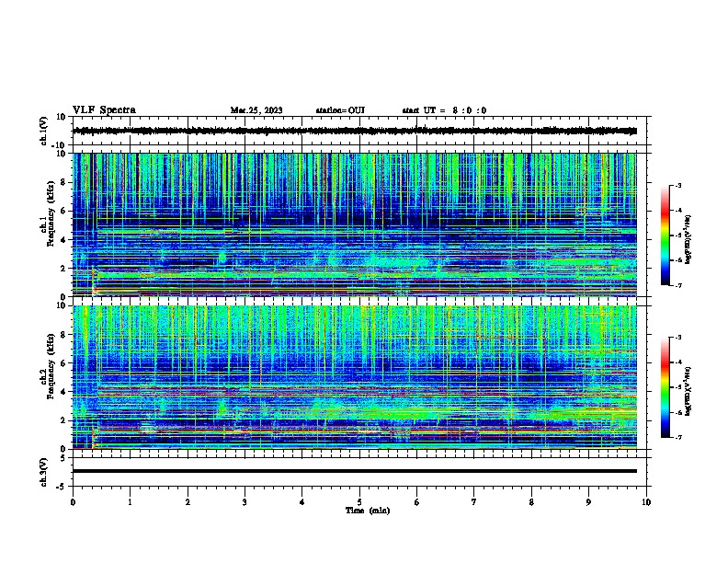Click the ch.1 spectrogram panel

click(x=355, y=224)
